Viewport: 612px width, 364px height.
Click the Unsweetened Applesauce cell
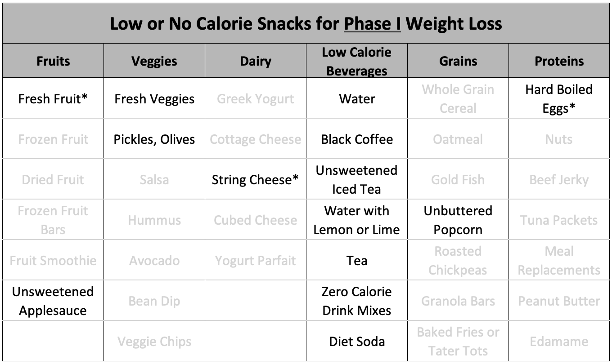point(53,301)
